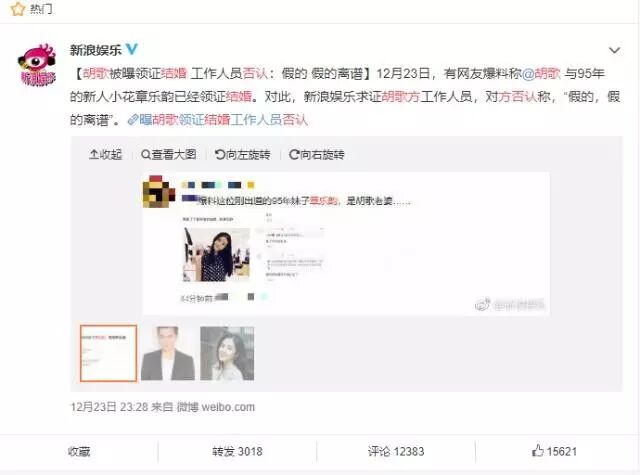This screenshot has height=475, width=640.
Task: Click the blue V verified badge
Action: click(x=131, y=49)
